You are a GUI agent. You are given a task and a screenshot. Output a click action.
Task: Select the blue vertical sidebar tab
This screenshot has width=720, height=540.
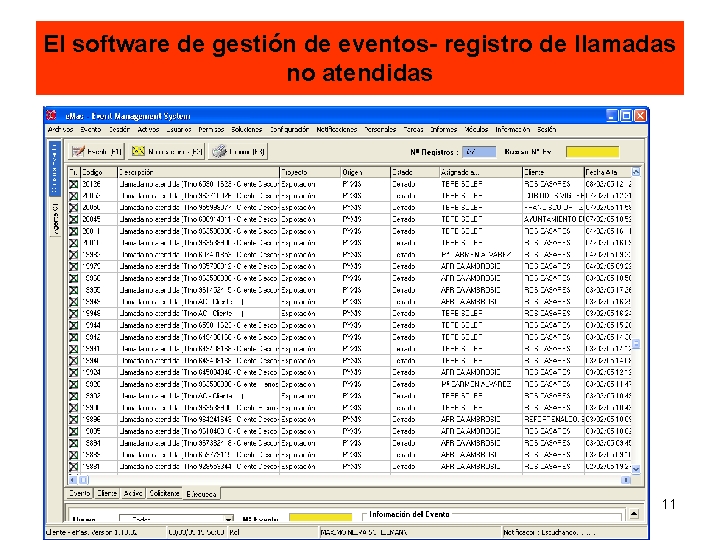54,168
